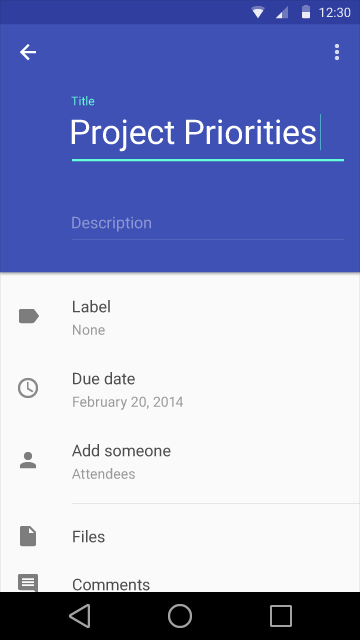This screenshot has height=640, width=360.
Task: Tap the Add someone person icon
Action: (x=28, y=460)
